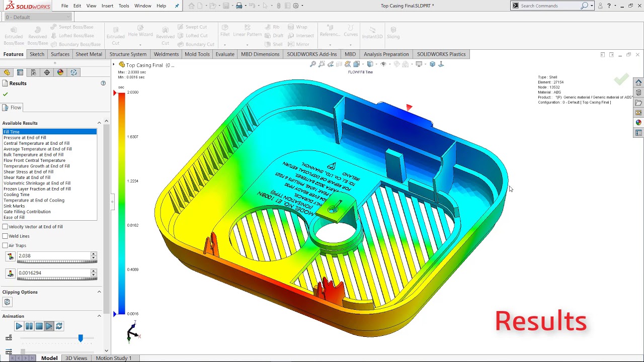Screen dimensions: 644x362
Task: Open the configuration dropdown showing 0 - Default
Action: [38, 17]
